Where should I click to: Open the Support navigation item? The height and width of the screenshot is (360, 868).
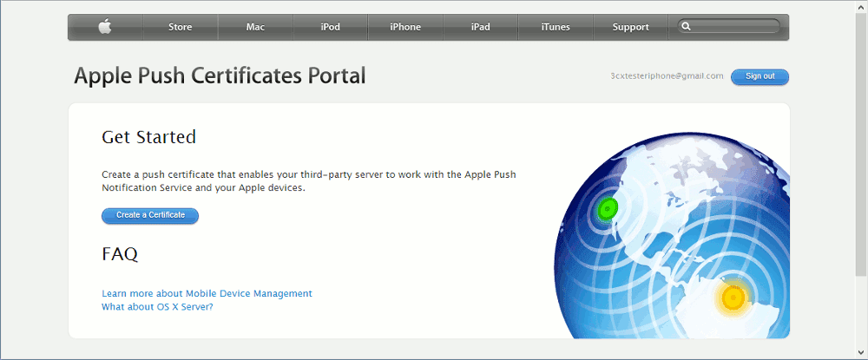pyautogui.click(x=630, y=27)
